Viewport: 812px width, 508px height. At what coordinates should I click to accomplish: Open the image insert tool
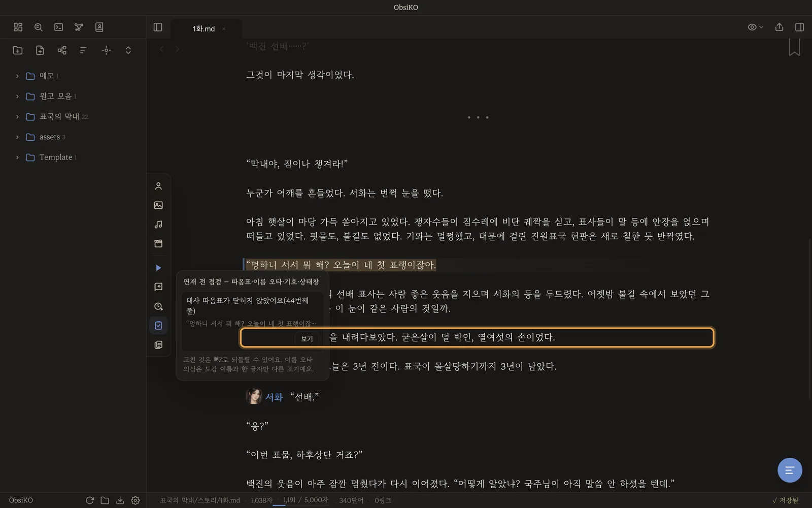click(x=158, y=205)
